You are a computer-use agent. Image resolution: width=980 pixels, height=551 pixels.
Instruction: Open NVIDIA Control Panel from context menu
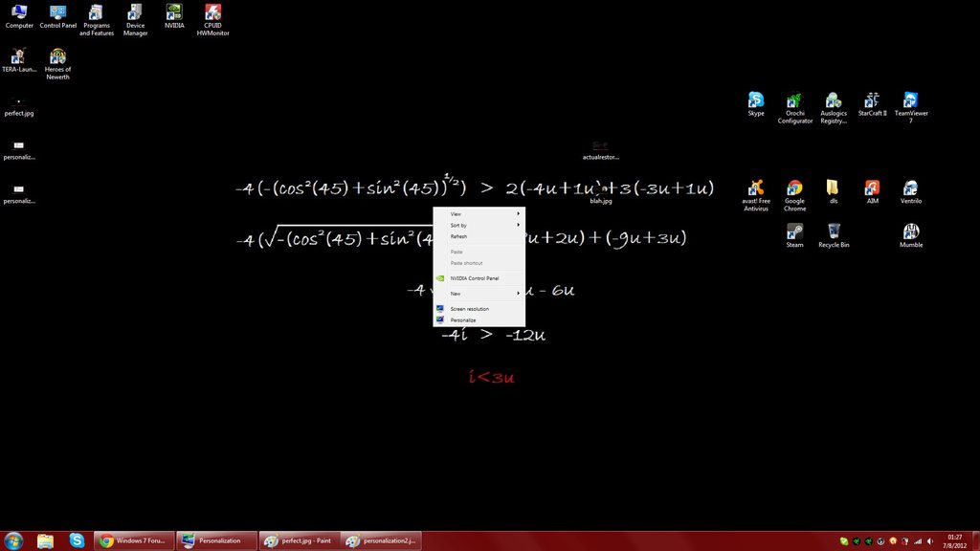point(479,278)
